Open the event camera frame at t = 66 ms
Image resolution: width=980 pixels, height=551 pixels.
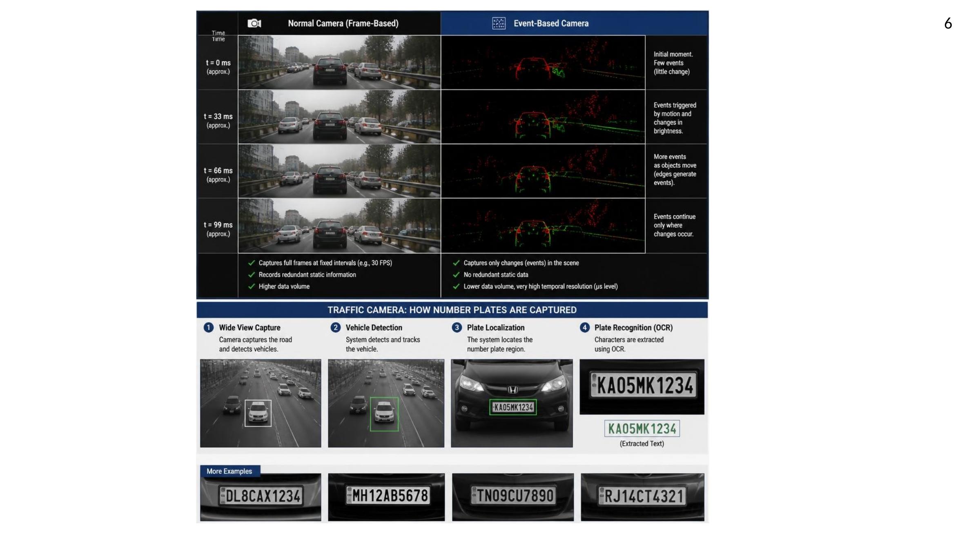pos(543,171)
